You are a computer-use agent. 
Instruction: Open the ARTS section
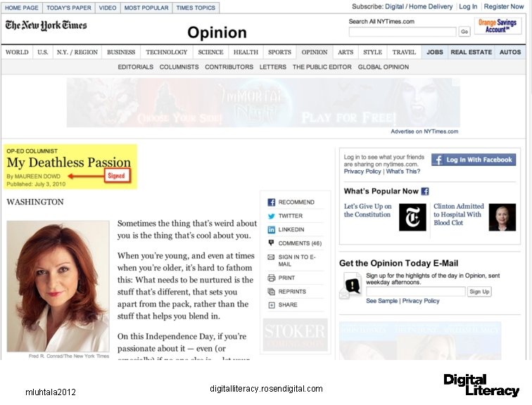pos(346,52)
